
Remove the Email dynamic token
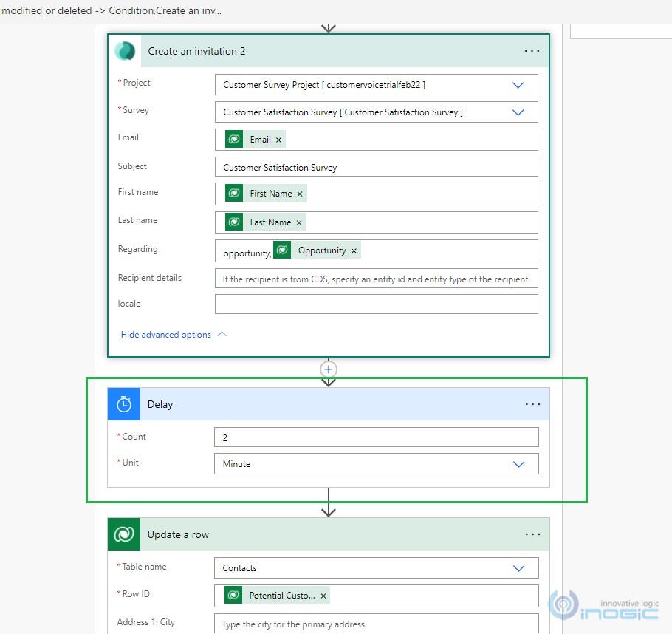point(278,140)
